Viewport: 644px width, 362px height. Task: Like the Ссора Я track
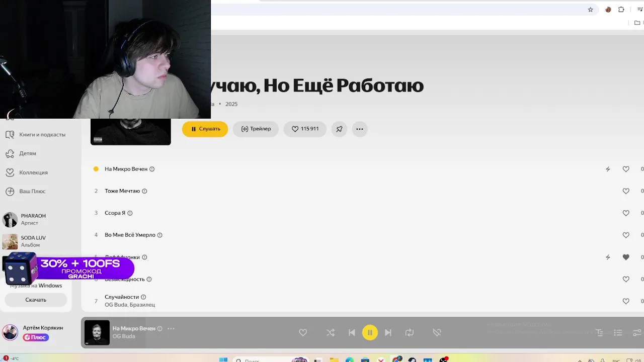(x=626, y=213)
